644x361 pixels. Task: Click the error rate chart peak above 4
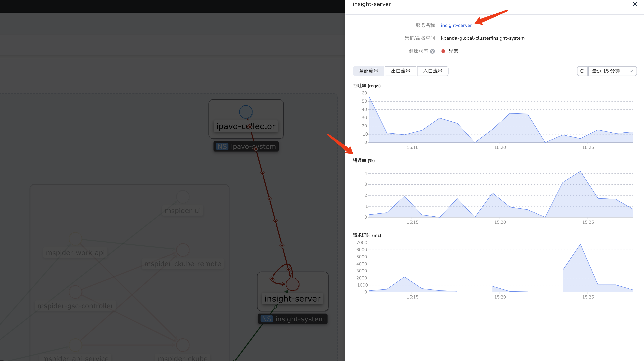[580, 171]
